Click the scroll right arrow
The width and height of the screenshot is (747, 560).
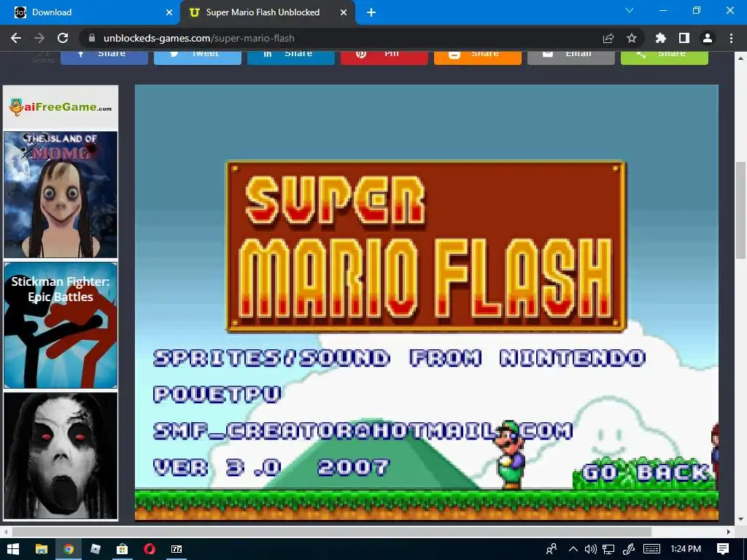pos(729,532)
